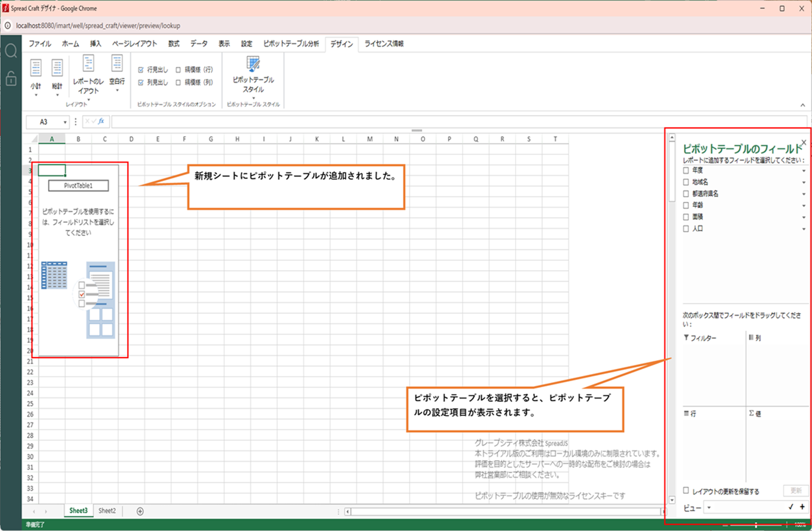
Task: Open the A3 name box dropdown
Action: tap(65, 122)
